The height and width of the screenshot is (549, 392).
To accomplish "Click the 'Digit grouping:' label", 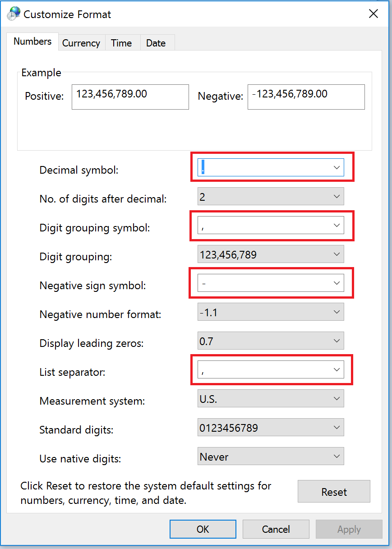I will click(76, 257).
